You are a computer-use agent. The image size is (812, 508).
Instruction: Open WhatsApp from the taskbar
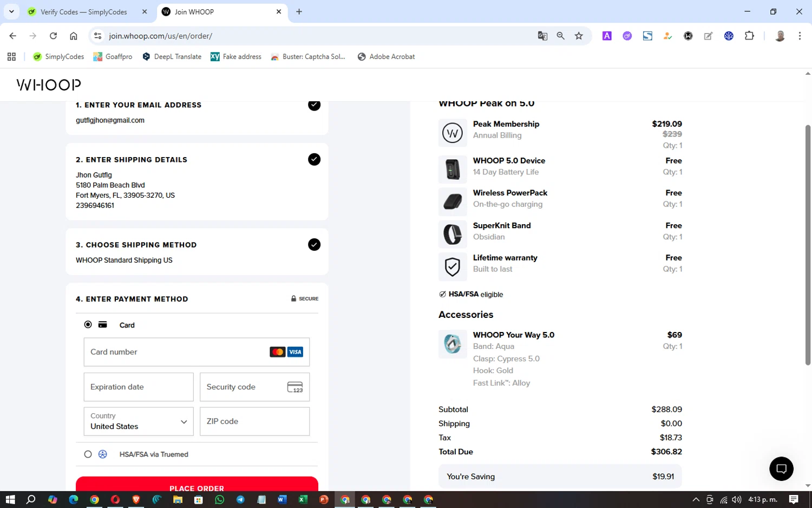(x=219, y=499)
